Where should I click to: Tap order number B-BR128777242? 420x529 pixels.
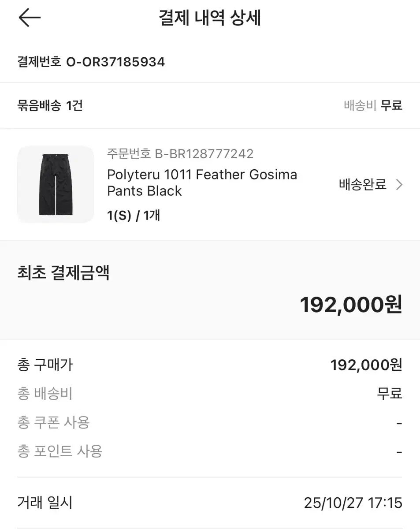[180, 154]
